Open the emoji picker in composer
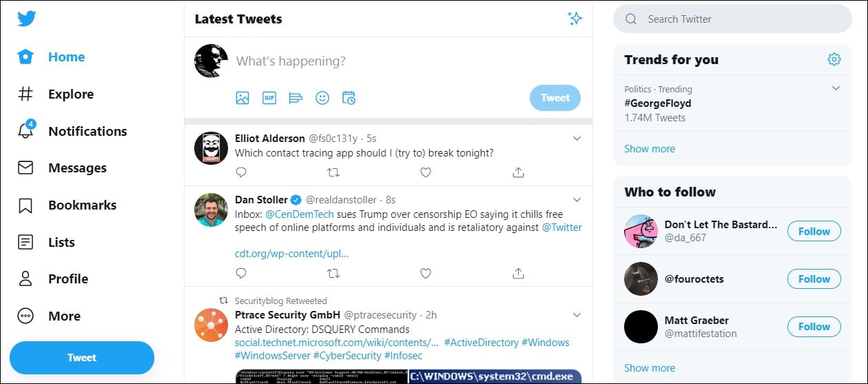868x384 pixels. pos(322,98)
